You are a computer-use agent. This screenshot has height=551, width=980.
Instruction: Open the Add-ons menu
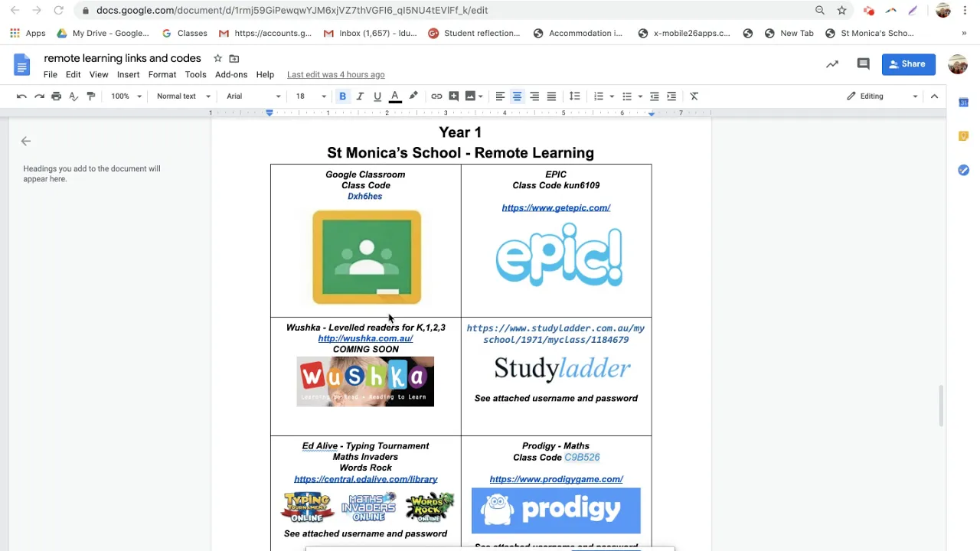[231, 75]
